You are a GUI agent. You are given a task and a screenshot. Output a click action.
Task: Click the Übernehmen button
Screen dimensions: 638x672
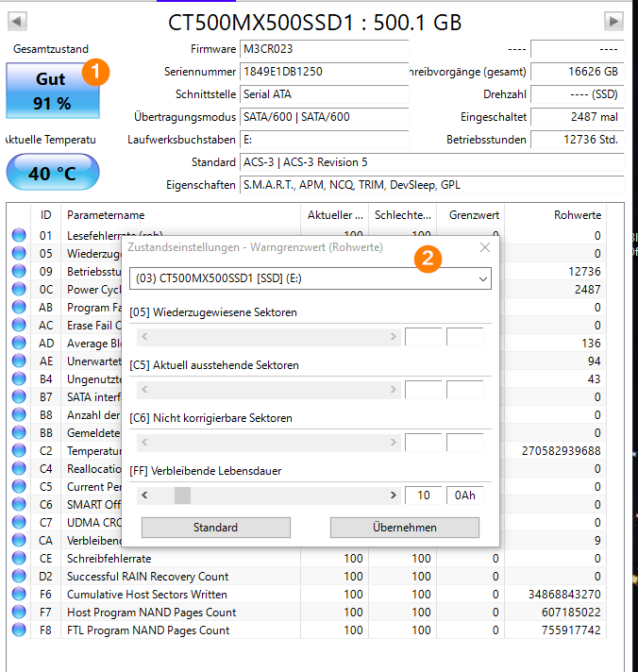(x=405, y=528)
